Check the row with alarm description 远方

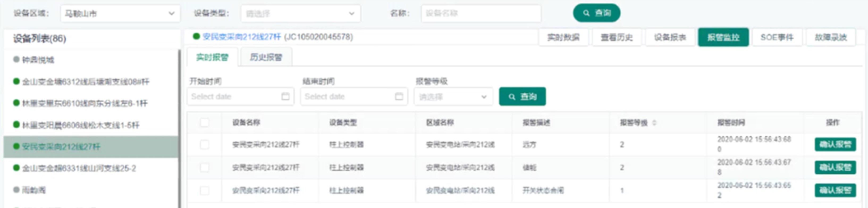(204, 145)
